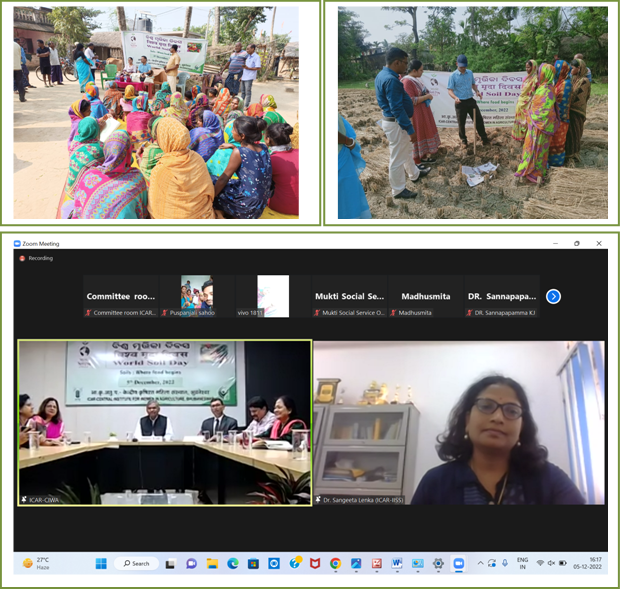Open the Windows Start menu
The height and width of the screenshot is (590, 621).
click(100, 563)
